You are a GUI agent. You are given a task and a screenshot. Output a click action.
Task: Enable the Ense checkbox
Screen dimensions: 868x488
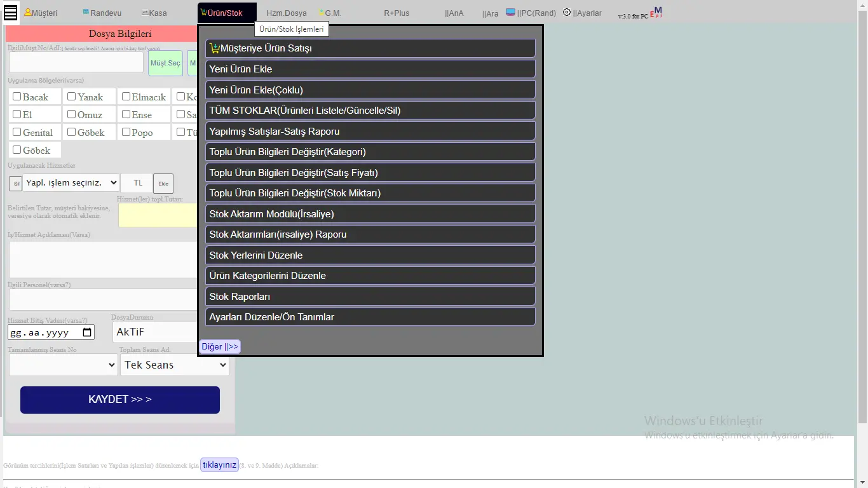pos(126,114)
